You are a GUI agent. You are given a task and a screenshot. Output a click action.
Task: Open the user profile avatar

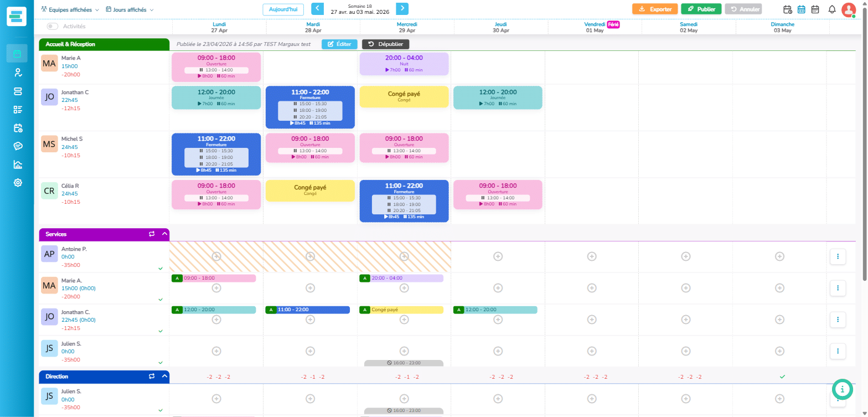[x=848, y=9]
